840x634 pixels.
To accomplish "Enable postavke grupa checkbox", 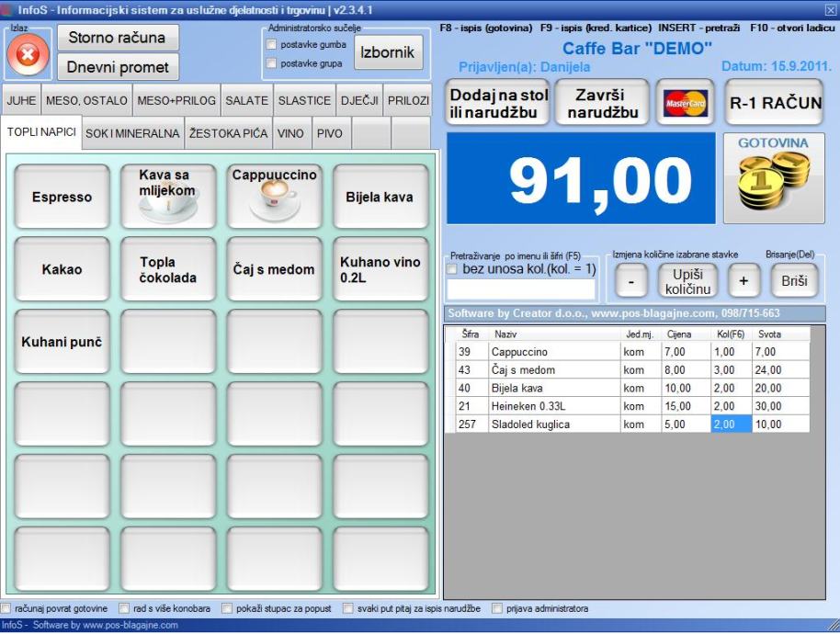I will 272,63.
